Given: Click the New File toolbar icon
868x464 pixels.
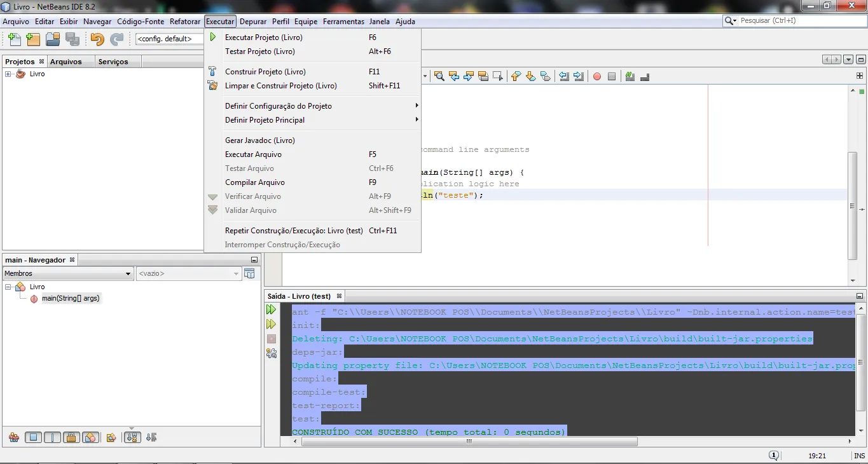Looking at the screenshot, I should [14, 39].
